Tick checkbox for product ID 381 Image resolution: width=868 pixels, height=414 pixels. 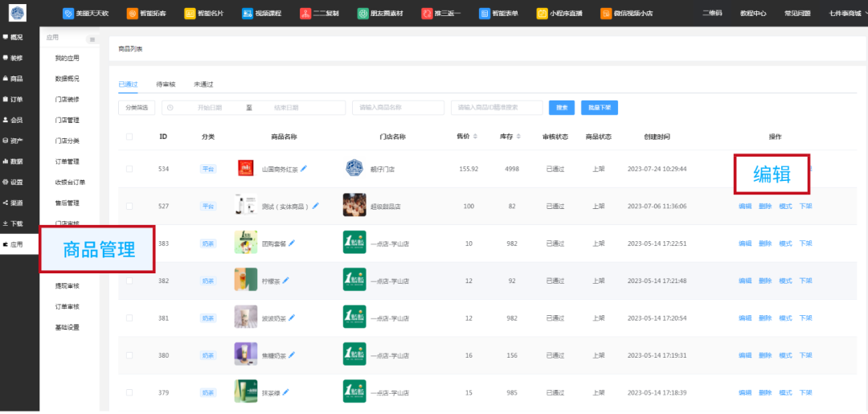(x=129, y=318)
